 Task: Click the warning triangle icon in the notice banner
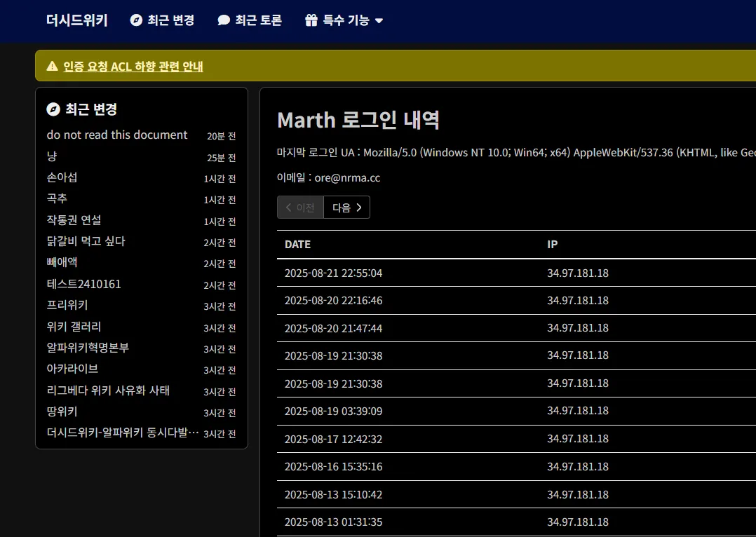tap(52, 66)
